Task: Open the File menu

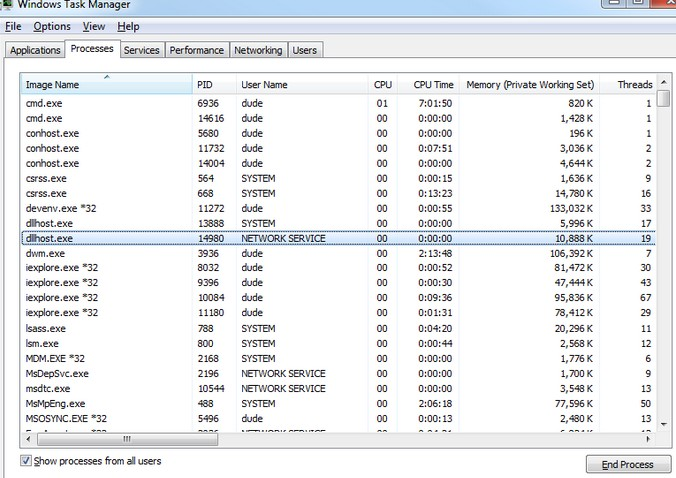Action: pyautogui.click(x=13, y=27)
